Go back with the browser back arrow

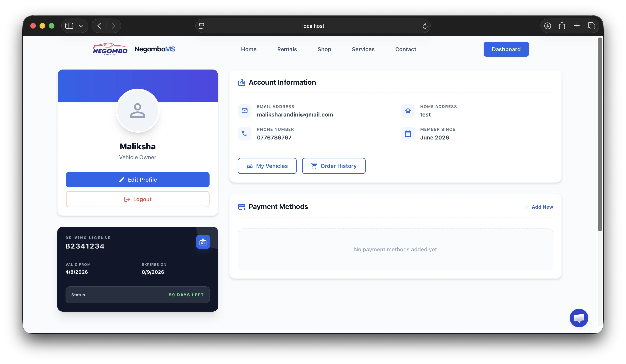99,26
